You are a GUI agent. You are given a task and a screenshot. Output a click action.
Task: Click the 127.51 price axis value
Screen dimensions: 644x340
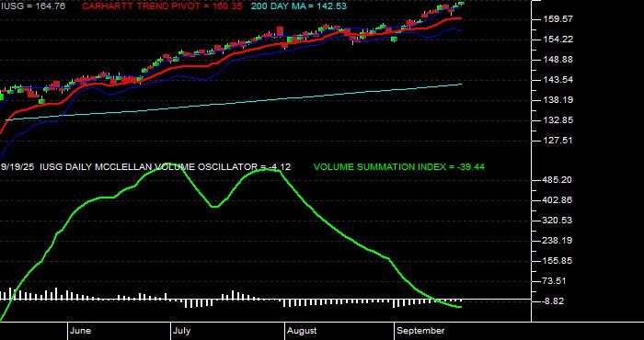[x=558, y=141]
